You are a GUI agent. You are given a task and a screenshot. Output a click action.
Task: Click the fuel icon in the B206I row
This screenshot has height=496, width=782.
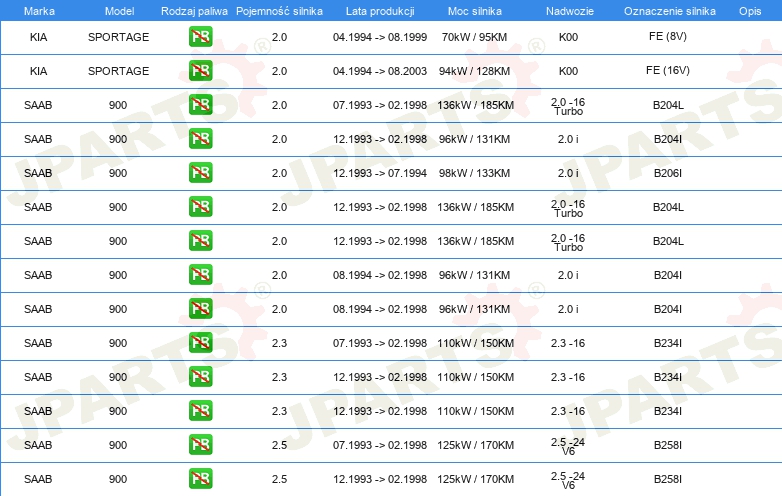[200, 172]
